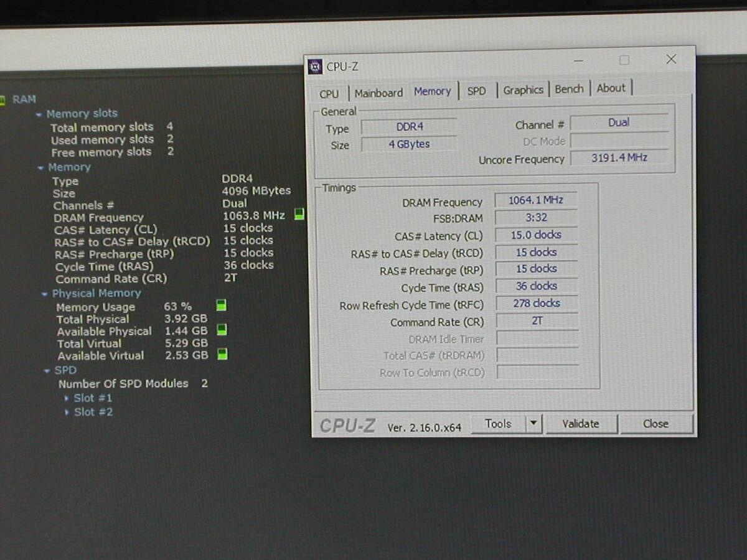
Task: Open the Tools dropdown arrow
Action: (533, 424)
